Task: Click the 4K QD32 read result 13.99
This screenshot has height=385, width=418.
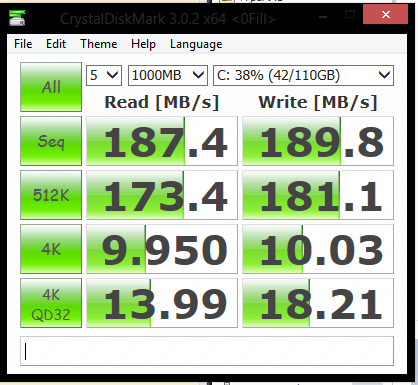Action: [162, 303]
